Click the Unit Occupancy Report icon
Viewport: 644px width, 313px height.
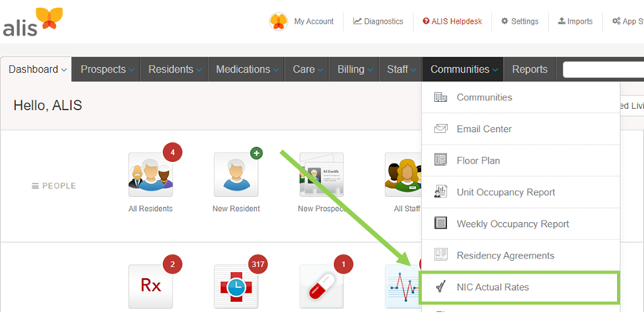441,192
